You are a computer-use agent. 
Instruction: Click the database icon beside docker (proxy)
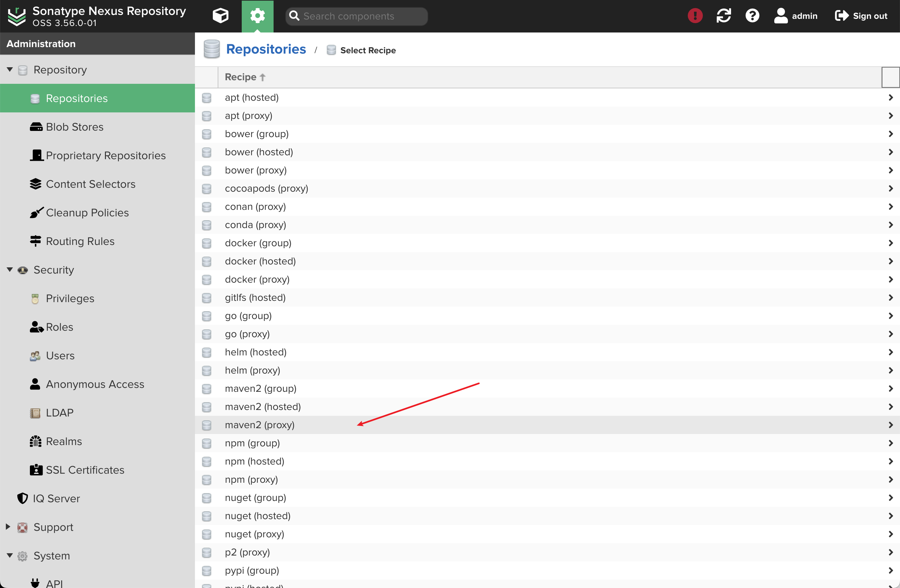(206, 280)
